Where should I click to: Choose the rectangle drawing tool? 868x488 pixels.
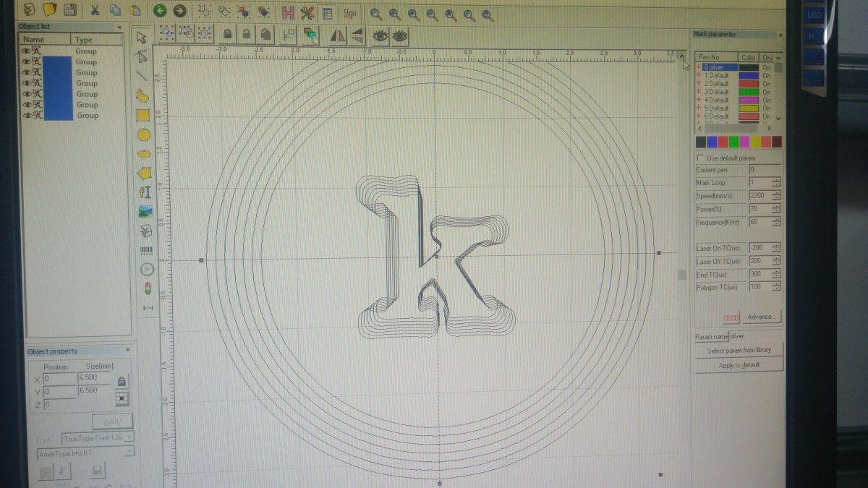[142, 114]
